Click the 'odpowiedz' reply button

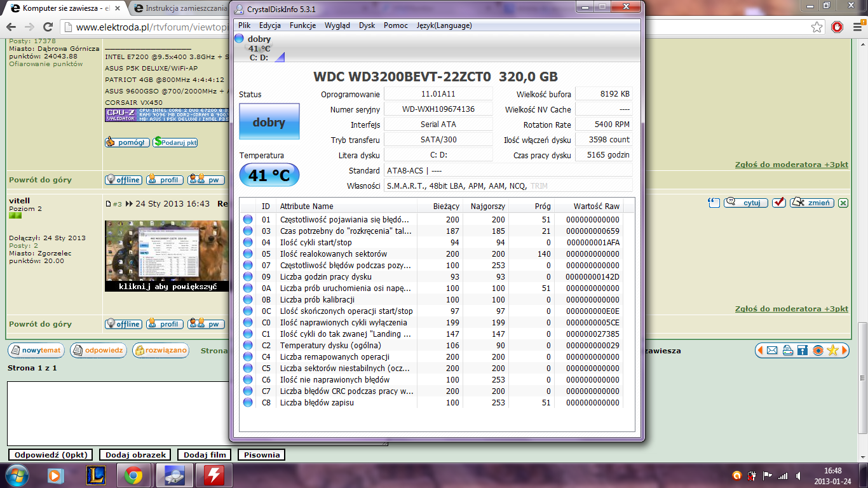click(x=98, y=350)
